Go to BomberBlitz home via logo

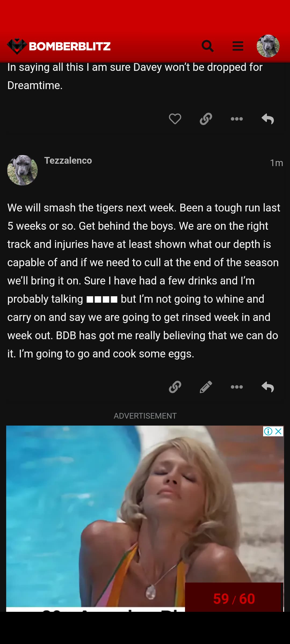59,46
